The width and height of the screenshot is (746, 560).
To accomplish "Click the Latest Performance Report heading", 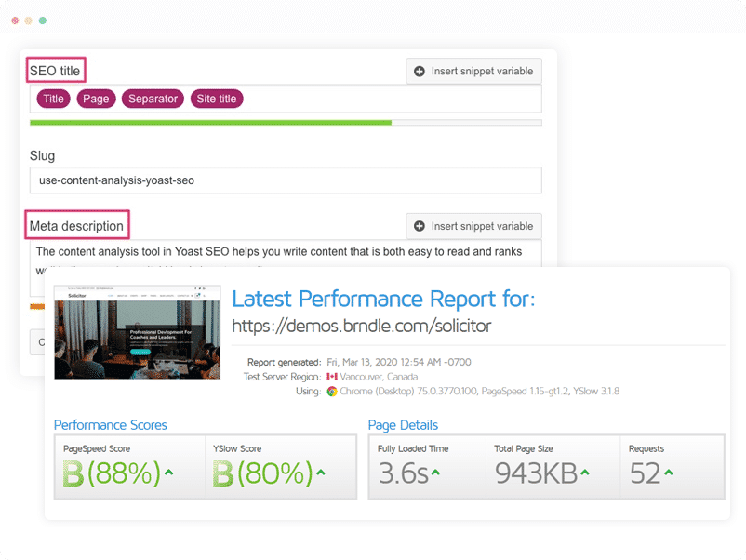I will [383, 299].
